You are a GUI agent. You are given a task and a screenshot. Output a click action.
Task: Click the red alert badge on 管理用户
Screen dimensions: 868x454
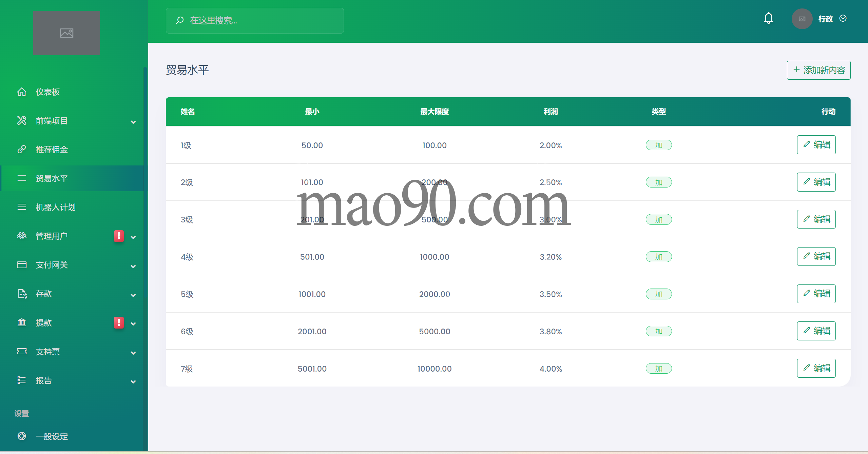pyautogui.click(x=119, y=236)
